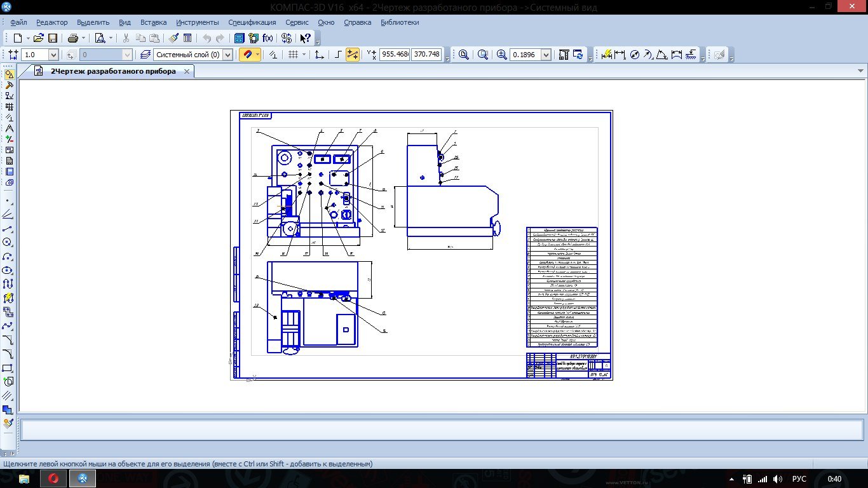Click the Save document icon
868x488 pixels.
tap(53, 38)
